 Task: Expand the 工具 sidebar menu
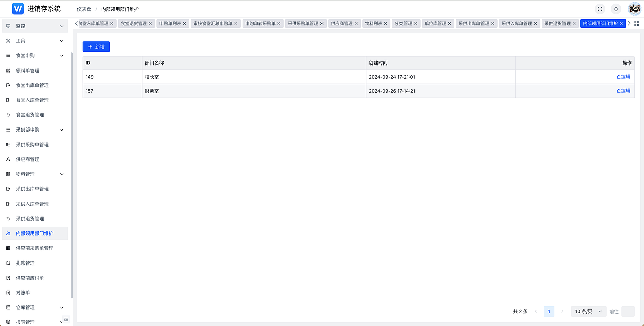[34, 41]
